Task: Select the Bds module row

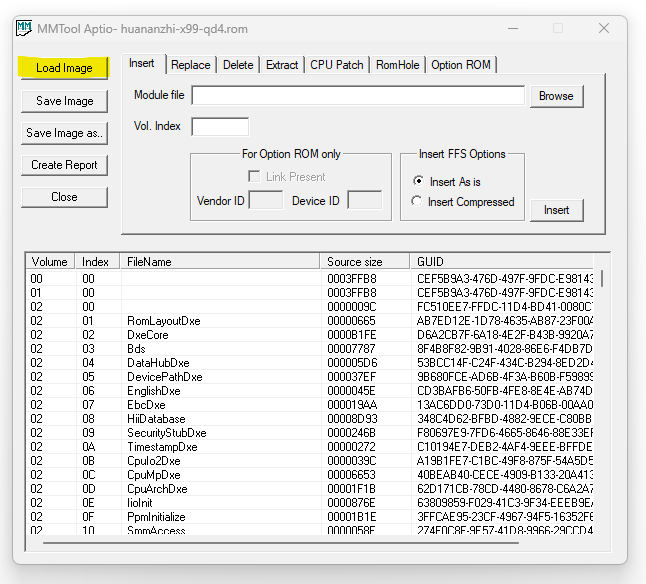Action: point(310,349)
